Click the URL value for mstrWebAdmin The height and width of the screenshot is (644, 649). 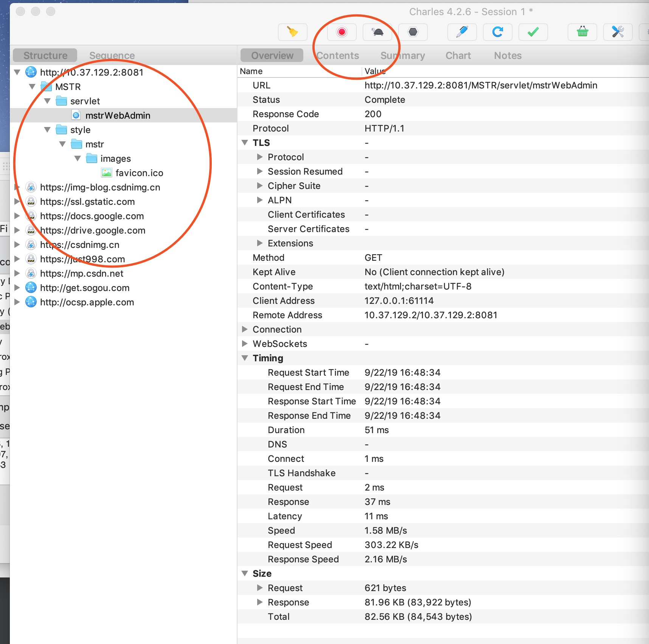[481, 85]
